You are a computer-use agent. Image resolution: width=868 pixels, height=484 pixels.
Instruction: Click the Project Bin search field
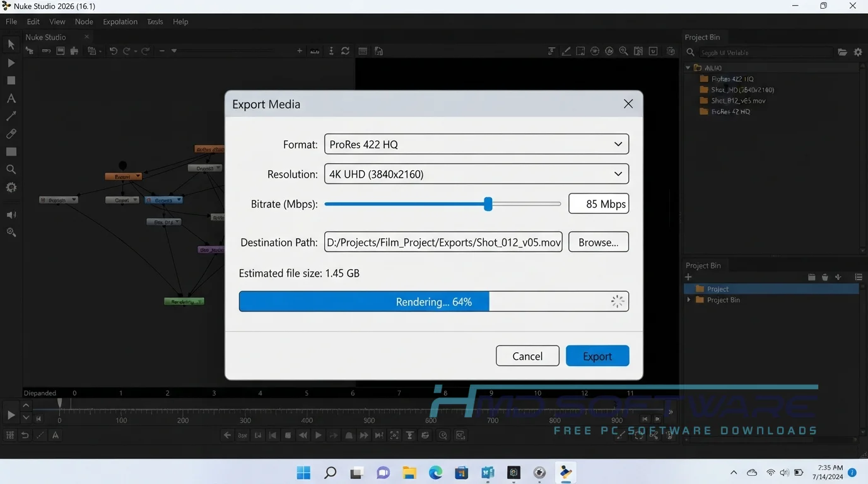click(765, 52)
